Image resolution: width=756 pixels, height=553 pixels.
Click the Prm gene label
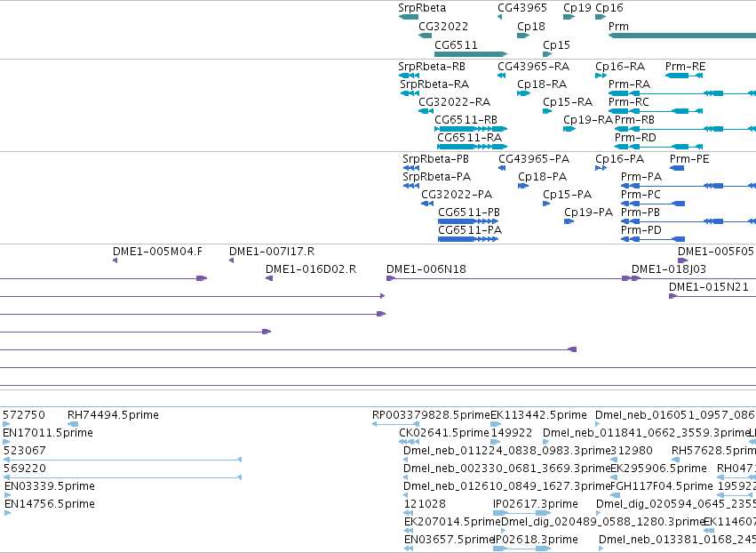coord(618,27)
